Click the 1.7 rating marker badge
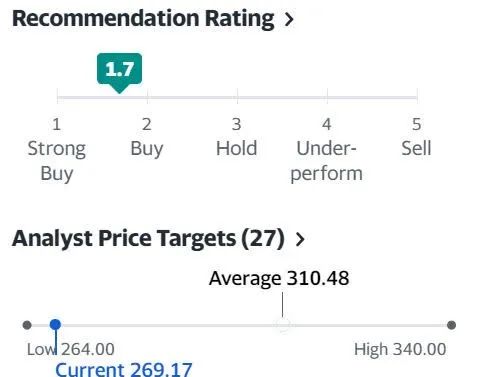 click(119, 69)
